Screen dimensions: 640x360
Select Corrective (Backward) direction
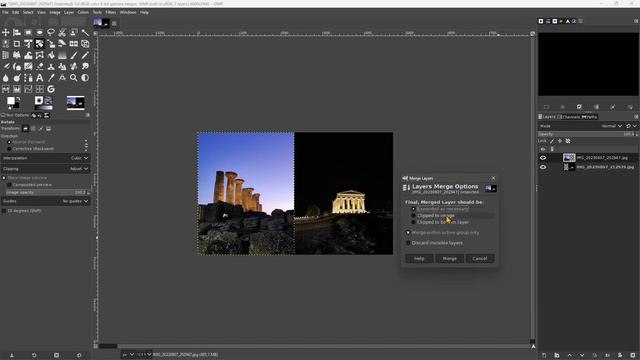click(x=30, y=149)
